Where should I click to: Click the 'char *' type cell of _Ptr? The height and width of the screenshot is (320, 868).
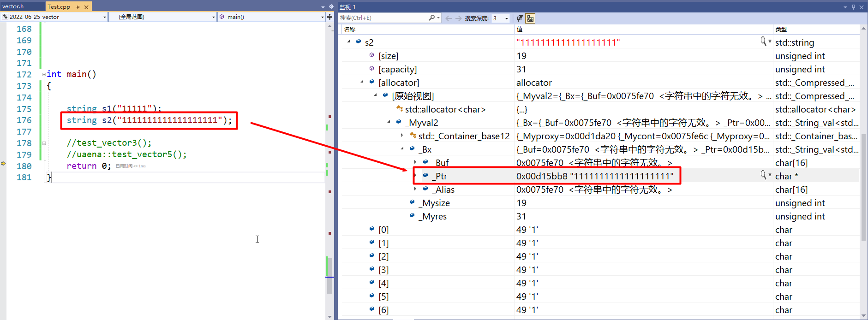point(786,176)
